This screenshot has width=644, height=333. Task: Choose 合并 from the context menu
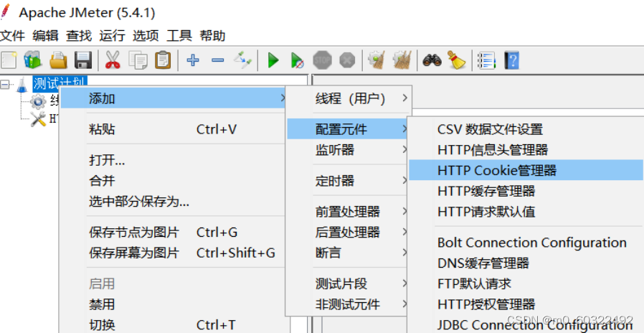(173, 181)
